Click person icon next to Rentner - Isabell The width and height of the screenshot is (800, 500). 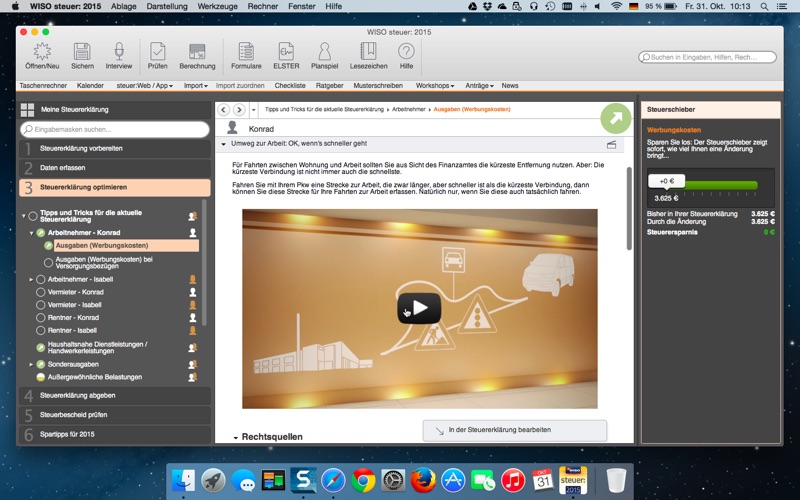pyautogui.click(x=193, y=331)
